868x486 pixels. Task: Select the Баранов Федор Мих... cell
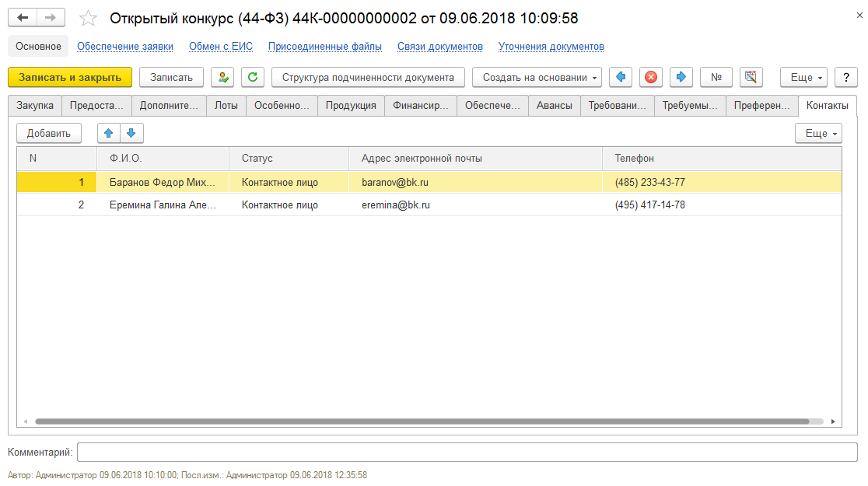[163, 182]
